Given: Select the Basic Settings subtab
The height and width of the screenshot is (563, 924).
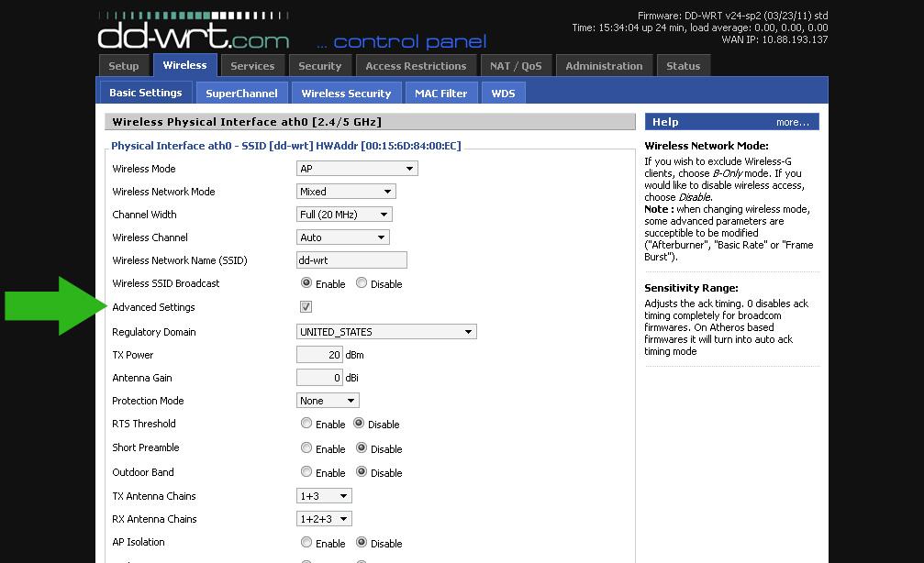Looking at the screenshot, I should 146,93.
